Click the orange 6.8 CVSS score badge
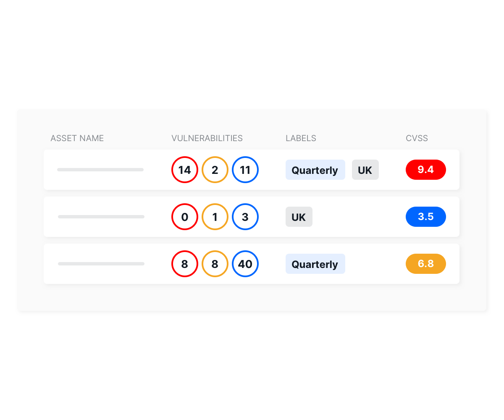The width and height of the screenshot is (504, 420). [426, 264]
